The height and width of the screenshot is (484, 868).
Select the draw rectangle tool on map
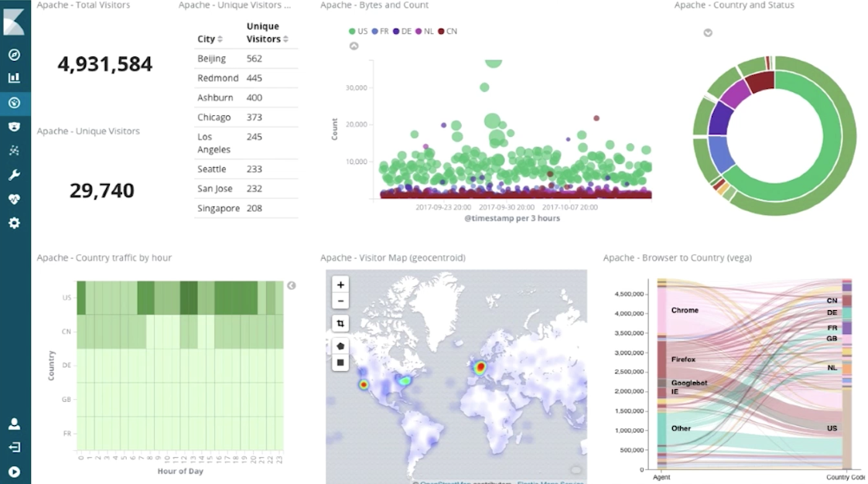340,363
